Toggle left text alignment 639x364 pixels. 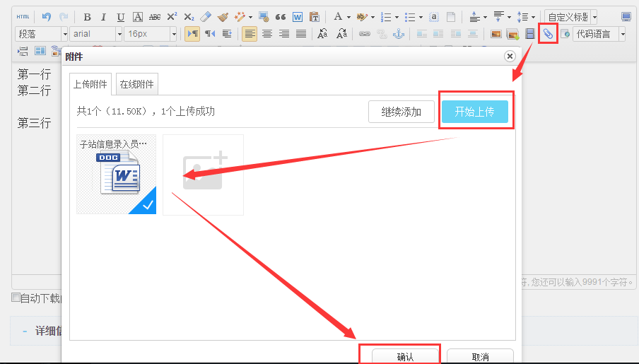point(250,33)
